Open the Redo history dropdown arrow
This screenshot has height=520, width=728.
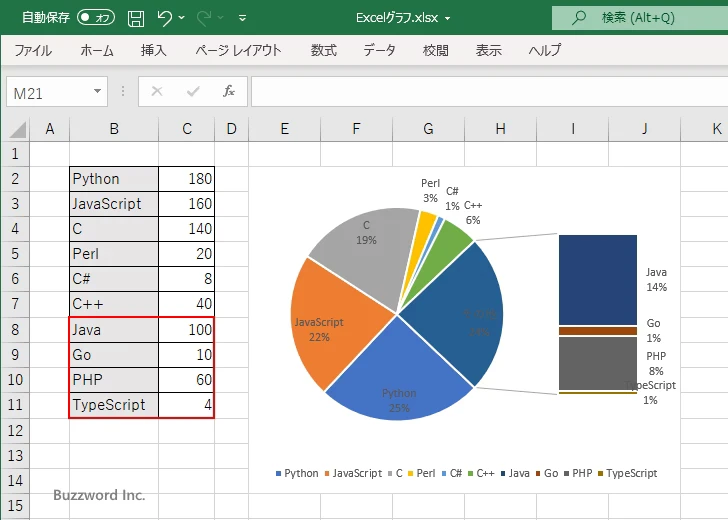221,18
